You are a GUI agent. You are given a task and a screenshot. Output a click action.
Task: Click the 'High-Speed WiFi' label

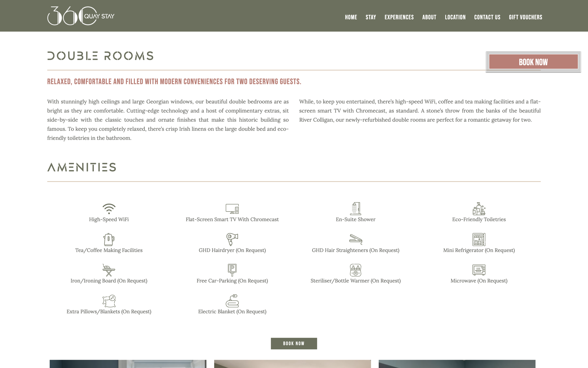[109, 219]
